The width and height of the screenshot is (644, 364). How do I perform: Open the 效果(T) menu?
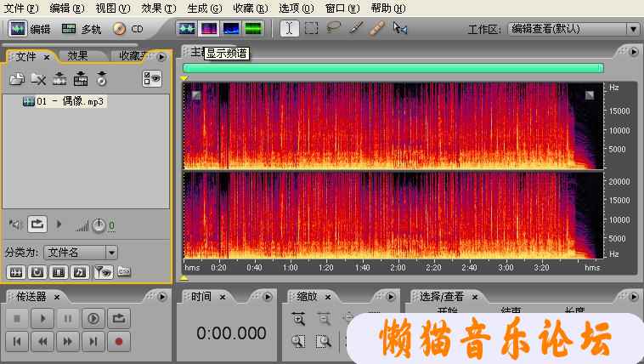click(x=159, y=8)
